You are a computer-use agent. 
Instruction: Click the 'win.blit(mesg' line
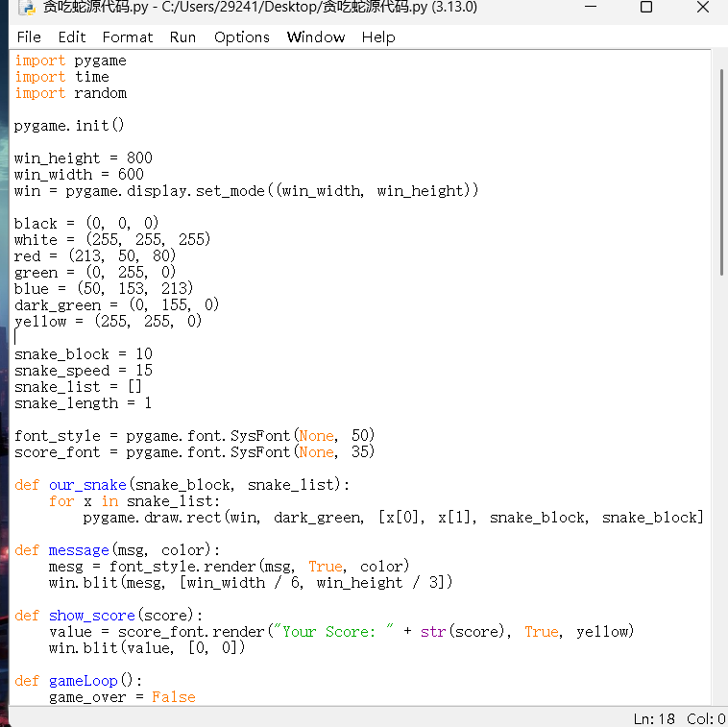point(251,583)
